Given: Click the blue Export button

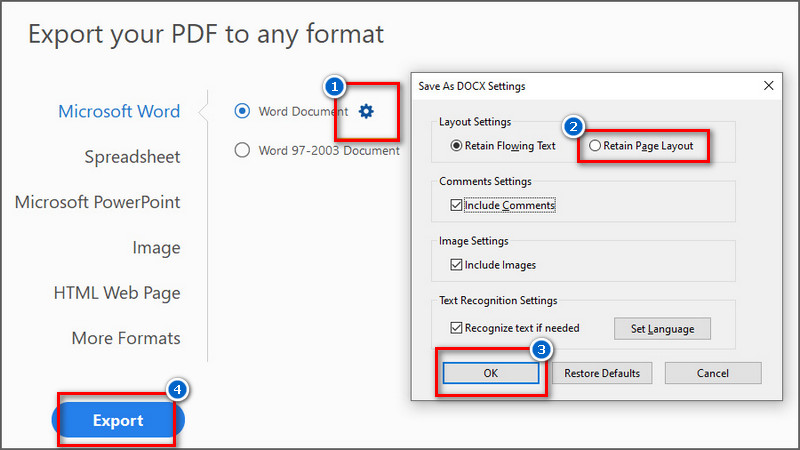Looking at the screenshot, I should click(118, 420).
